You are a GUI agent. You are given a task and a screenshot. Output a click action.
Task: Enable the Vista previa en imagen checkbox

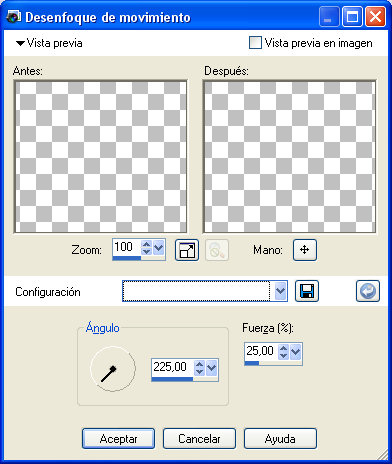[x=255, y=43]
